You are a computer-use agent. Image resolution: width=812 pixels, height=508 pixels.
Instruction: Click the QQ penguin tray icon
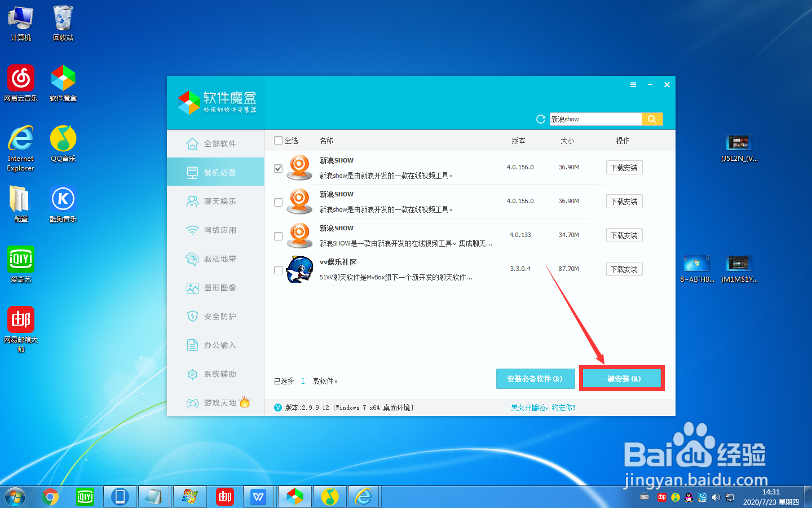pyautogui.click(x=689, y=497)
